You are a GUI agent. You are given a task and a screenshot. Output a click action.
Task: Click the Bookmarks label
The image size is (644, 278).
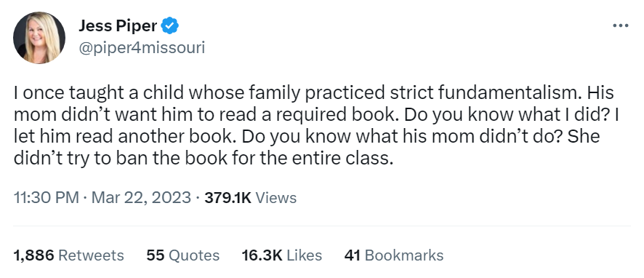click(x=404, y=255)
